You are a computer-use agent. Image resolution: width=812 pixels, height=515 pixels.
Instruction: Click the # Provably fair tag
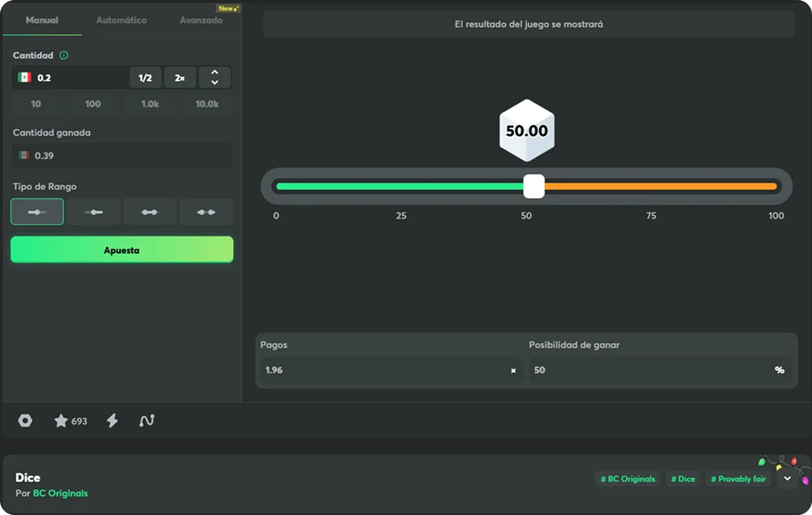738,479
